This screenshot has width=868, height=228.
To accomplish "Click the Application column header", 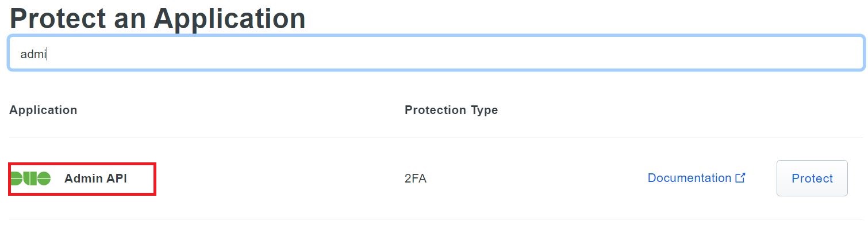I will point(43,110).
